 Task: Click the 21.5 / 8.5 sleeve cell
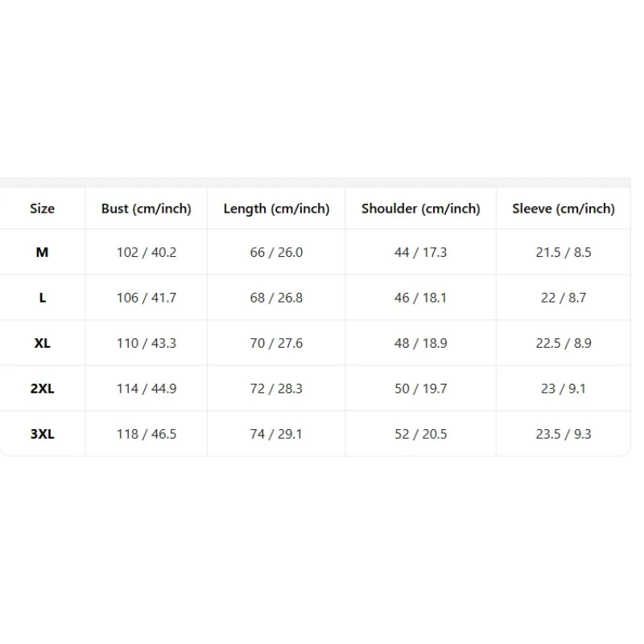pyautogui.click(x=563, y=252)
